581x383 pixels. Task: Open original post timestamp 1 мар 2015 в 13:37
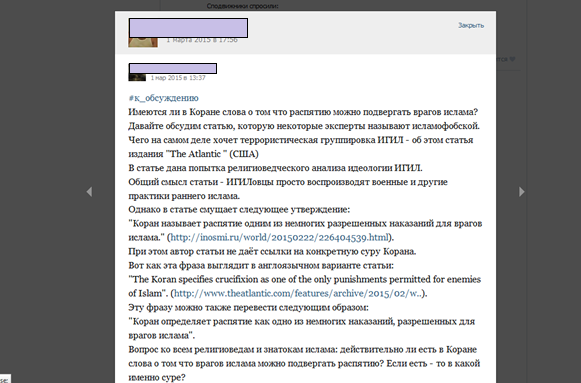tap(178, 78)
